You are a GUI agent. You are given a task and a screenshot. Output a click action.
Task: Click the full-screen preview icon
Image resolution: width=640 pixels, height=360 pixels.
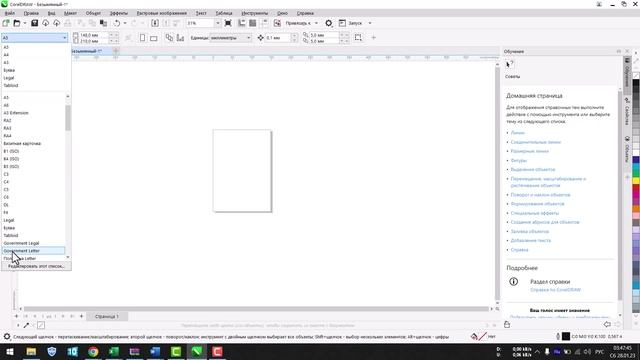point(228,23)
